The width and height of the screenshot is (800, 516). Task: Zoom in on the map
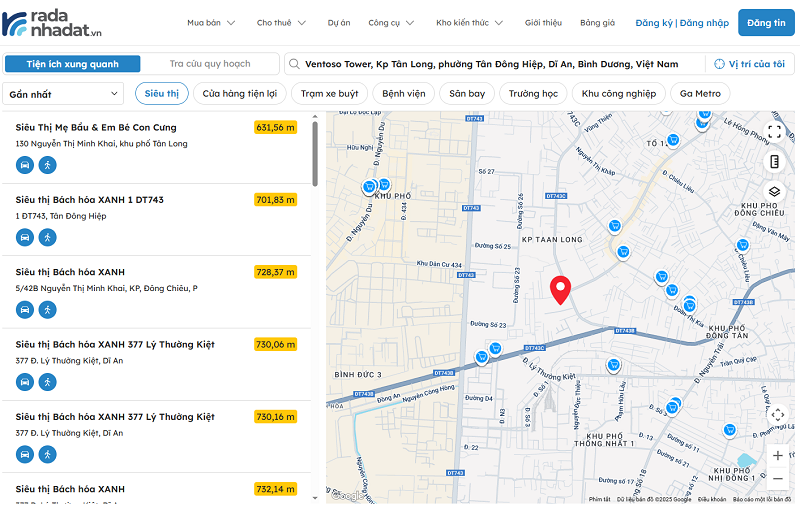pyautogui.click(x=777, y=455)
